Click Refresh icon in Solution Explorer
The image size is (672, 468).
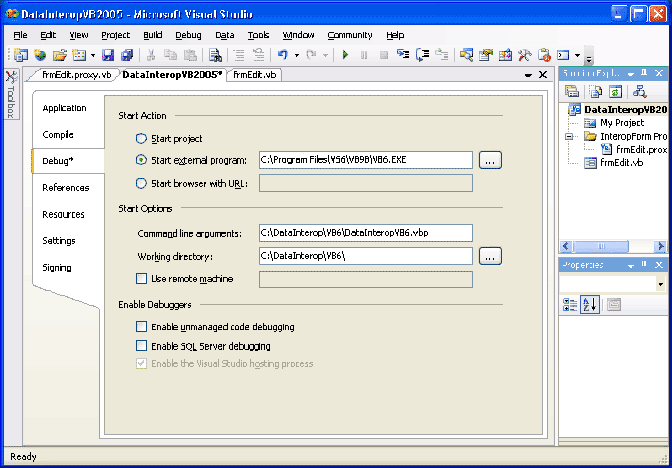coord(615,91)
